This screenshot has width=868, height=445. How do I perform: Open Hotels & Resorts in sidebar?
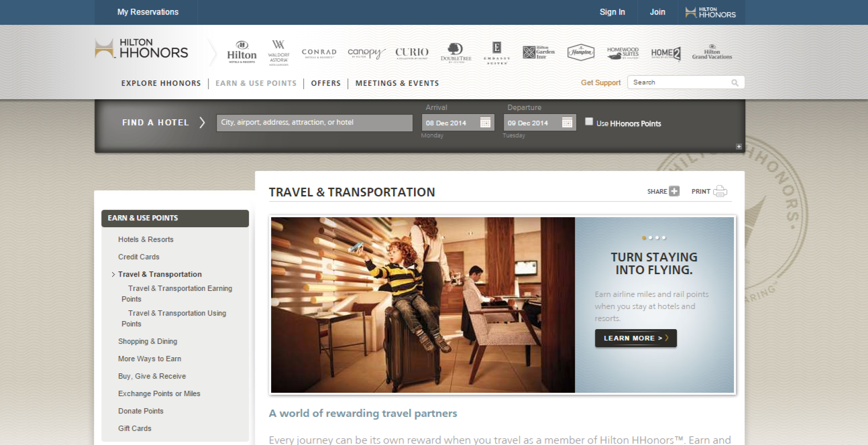point(146,239)
